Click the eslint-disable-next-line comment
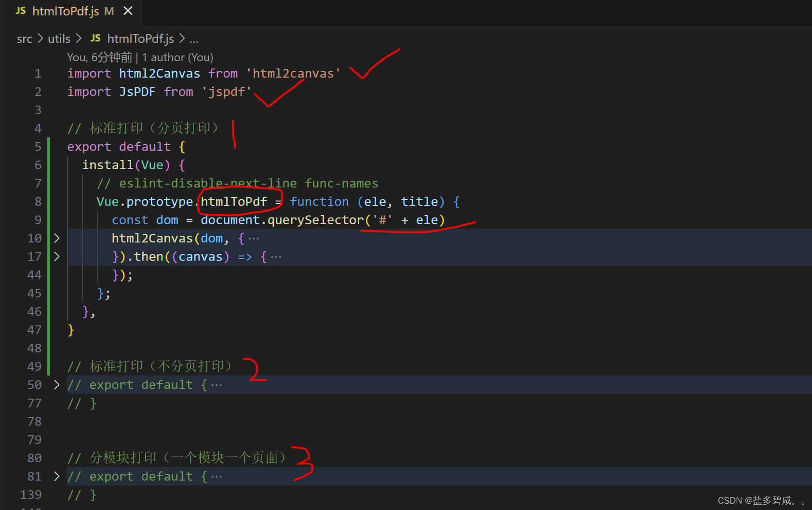This screenshot has height=510, width=812. [x=238, y=184]
